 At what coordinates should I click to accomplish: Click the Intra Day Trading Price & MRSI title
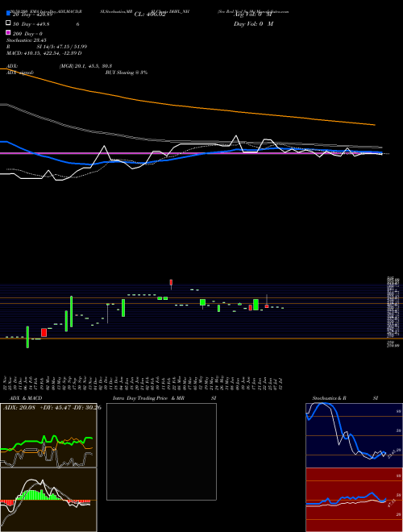pyautogui.click(x=164, y=398)
